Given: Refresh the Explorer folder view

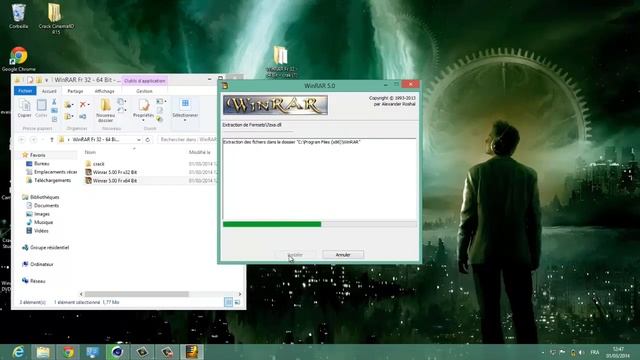Looking at the screenshot, I should click(x=148, y=140).
